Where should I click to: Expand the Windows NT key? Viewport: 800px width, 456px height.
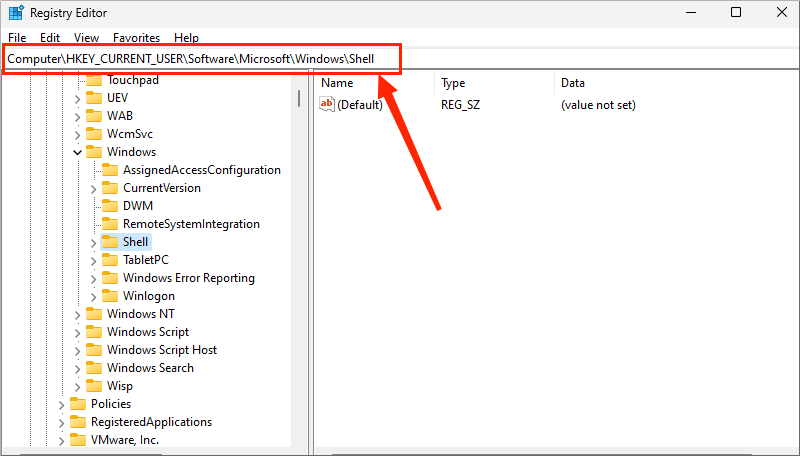point(77,315)
